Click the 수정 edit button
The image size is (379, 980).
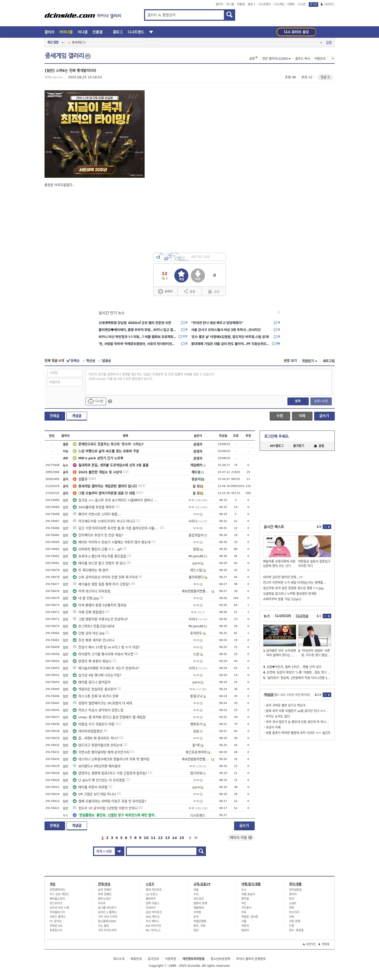280,416
